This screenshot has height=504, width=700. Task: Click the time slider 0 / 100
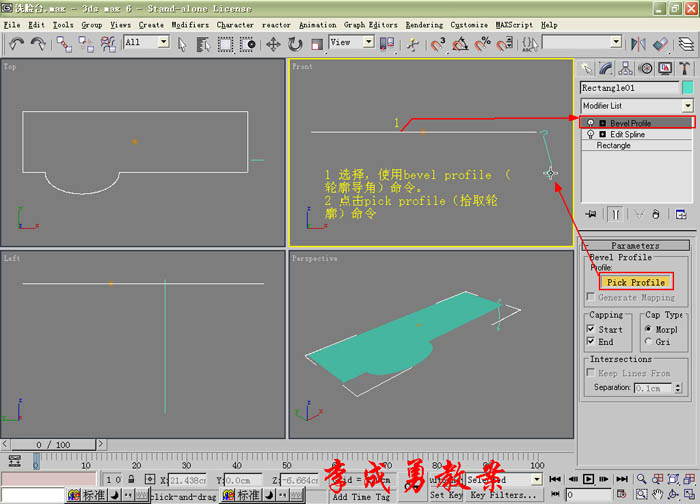click(53, 445)
